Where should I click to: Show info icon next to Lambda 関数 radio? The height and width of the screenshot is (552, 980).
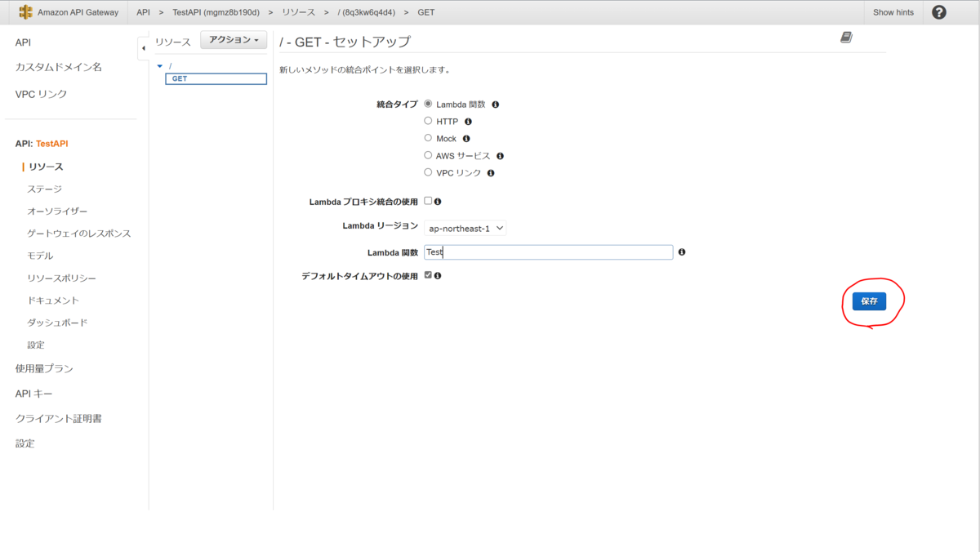495,105
